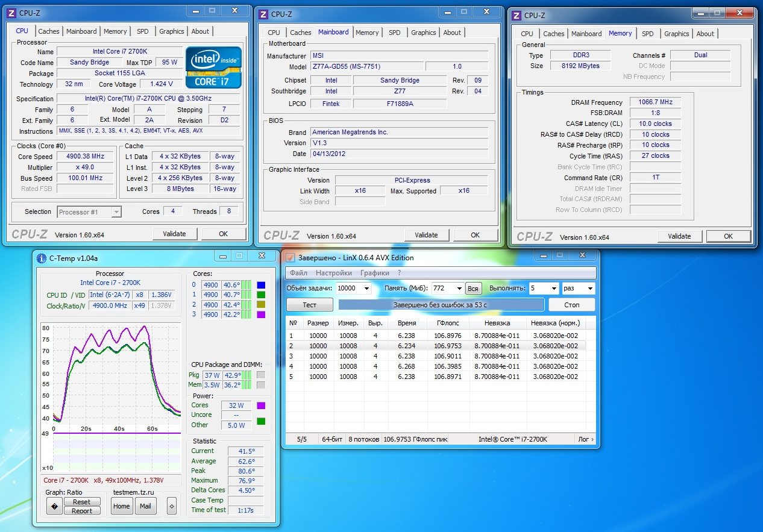Viewport: 763px width, 532px height.
Task: Click the blue Core 0 color swatch
Action: coord(261,285)
